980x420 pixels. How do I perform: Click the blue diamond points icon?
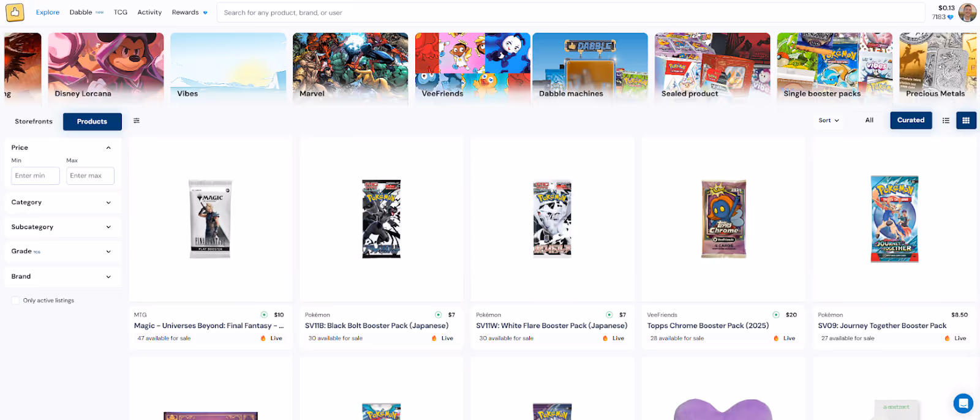coord(951,17)
